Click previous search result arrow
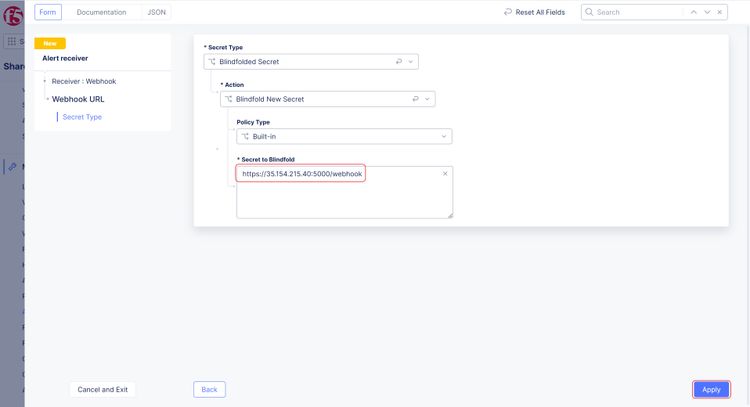Image resolution: width=750 pixels, height=407 pixels. 694,12
